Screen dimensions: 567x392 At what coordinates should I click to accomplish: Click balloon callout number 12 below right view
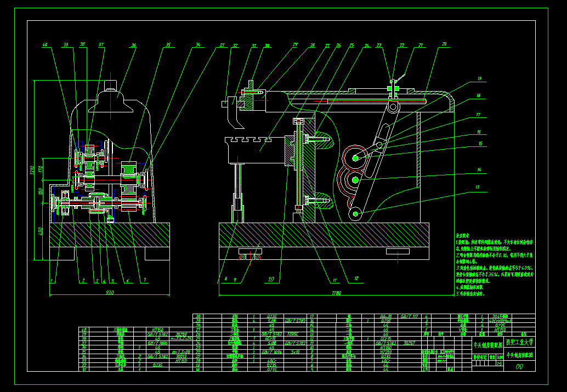pos(356,279)
